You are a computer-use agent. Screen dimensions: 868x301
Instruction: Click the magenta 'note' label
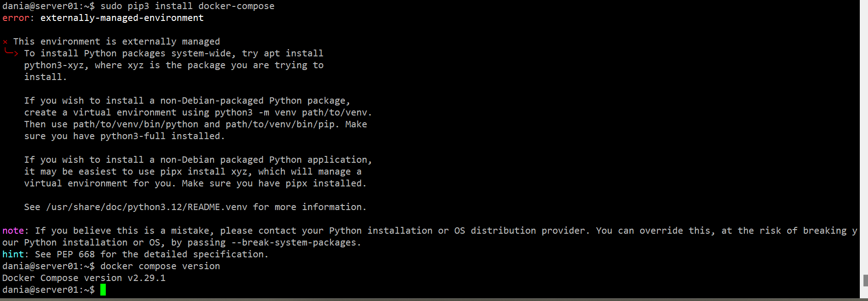(x=13, y=231)
